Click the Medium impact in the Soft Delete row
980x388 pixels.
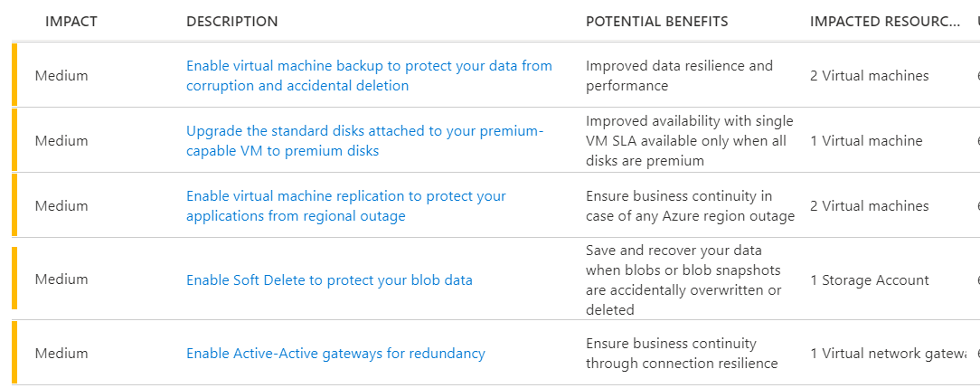61,279
